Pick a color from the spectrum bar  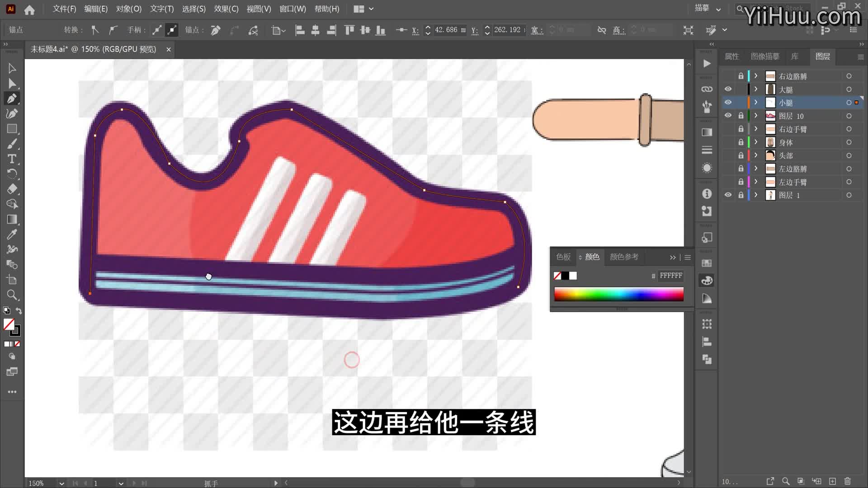(618, 294)
